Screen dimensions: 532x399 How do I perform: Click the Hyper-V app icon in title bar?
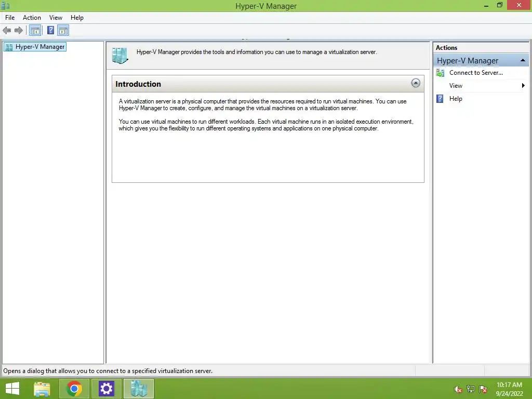[x=5, y=6]
